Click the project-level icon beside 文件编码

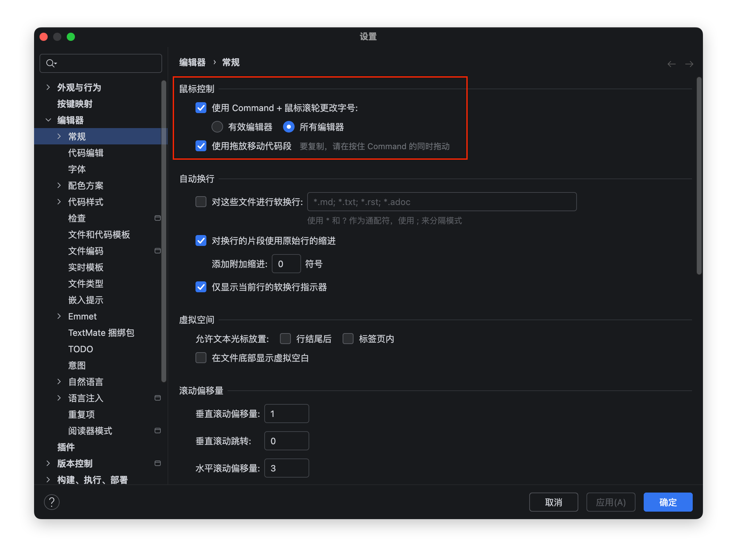pyautogui.click(x=158, y=251)
